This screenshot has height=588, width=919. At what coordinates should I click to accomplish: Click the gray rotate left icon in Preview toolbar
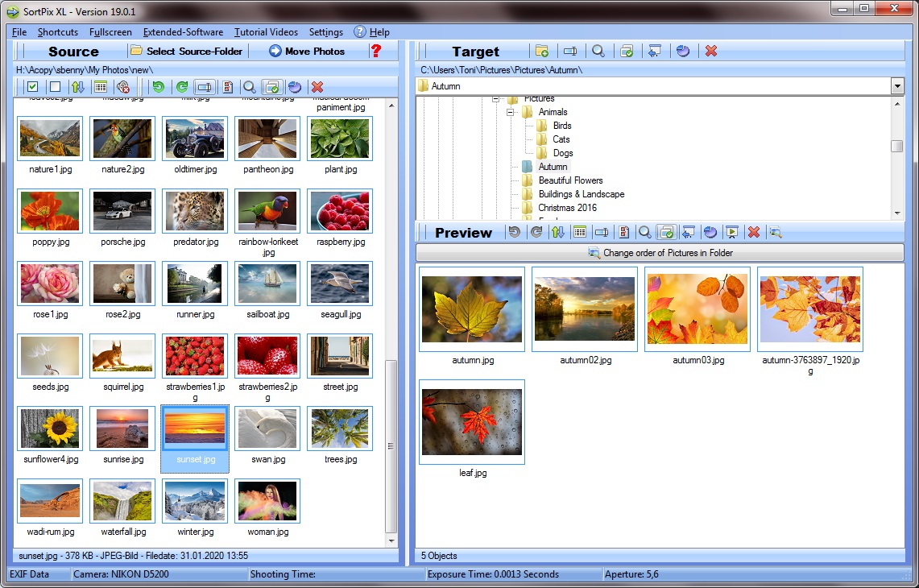tap(514, 232)
